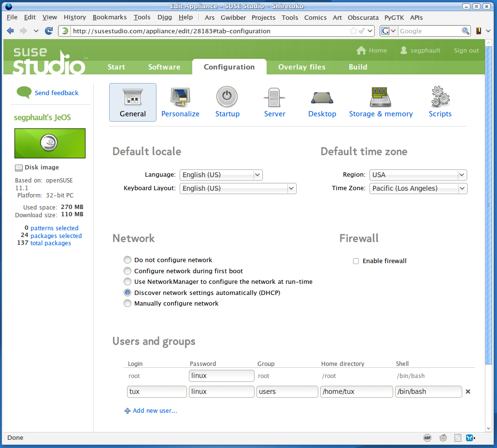Select Manually configure network
Viewport: 497px width, 448px height.
[128, 303]
